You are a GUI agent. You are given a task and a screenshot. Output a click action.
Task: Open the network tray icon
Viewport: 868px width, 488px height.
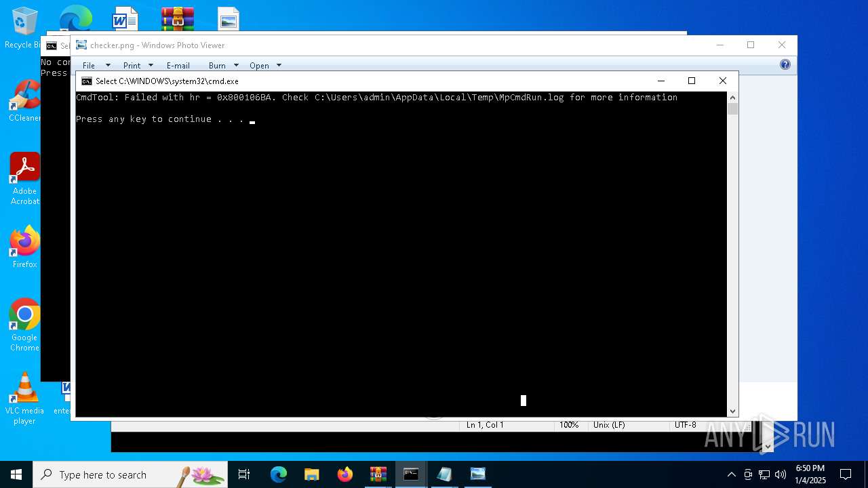click(x=764, y=474)
